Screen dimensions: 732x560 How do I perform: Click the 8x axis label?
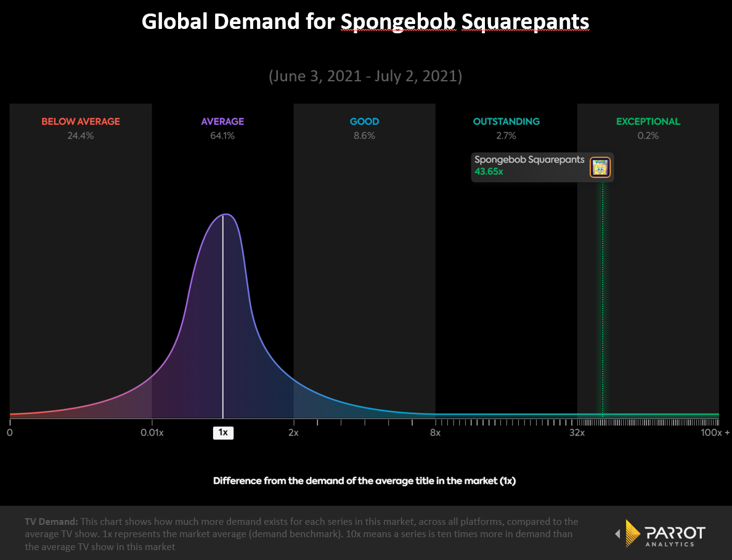[x=436, y=432]
